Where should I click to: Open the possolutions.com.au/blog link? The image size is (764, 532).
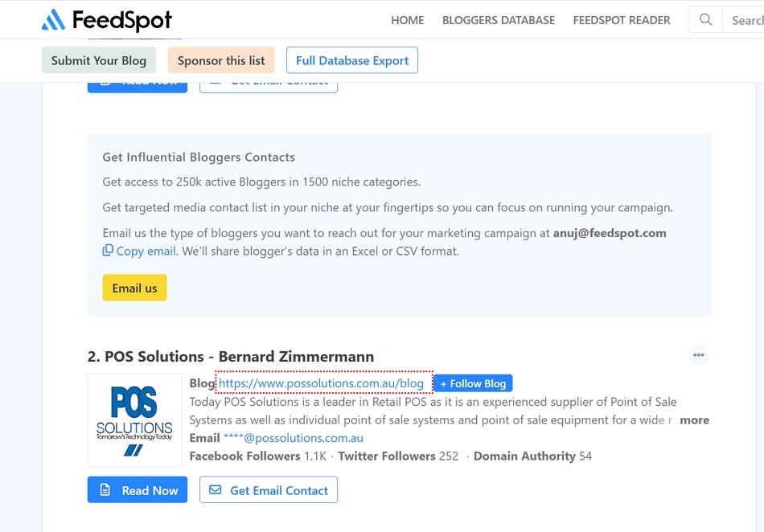[x=321, y=383]
